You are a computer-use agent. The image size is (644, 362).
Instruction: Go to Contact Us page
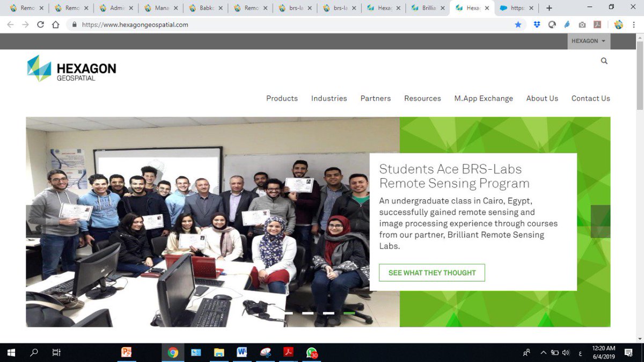click(x=590, y=98)
